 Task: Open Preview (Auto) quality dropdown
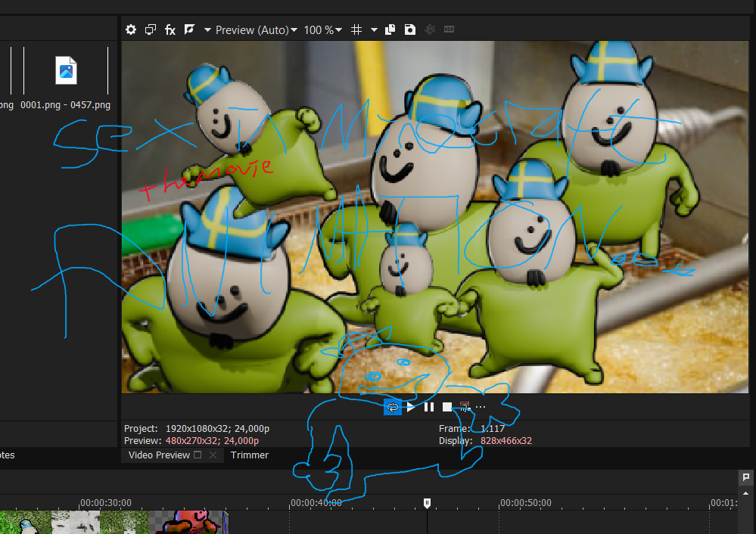point(256,30)
